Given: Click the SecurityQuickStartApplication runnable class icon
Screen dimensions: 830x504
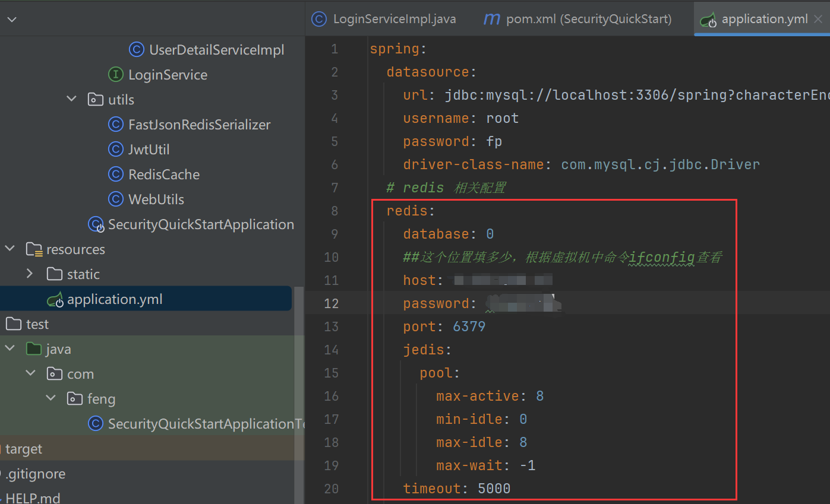Looking at the screenshot, I should pos(96,224).
